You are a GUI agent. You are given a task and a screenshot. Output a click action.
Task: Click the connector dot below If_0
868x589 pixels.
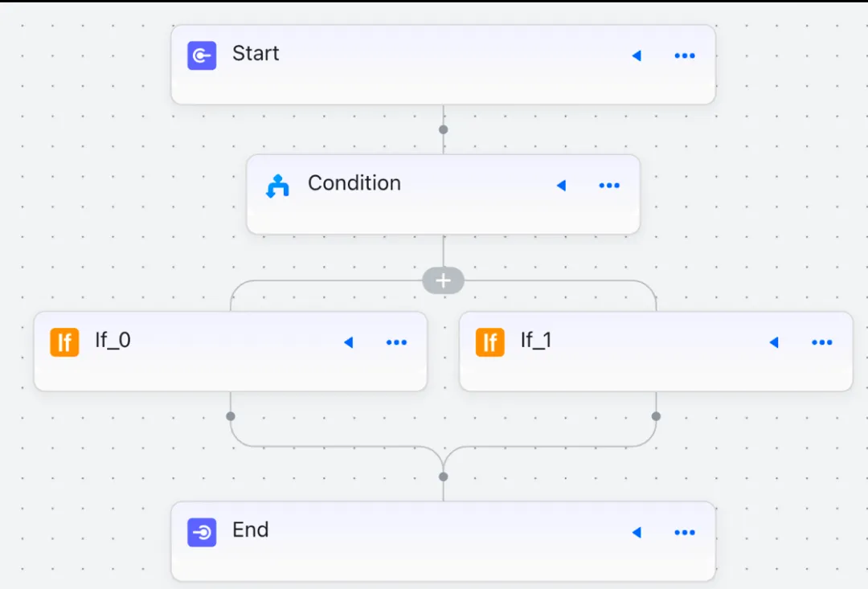click(231, 416)
